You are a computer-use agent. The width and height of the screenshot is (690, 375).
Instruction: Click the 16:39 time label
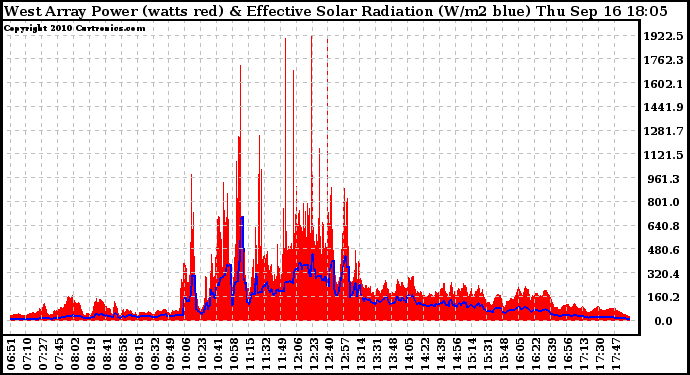click(x=552, y=354)
